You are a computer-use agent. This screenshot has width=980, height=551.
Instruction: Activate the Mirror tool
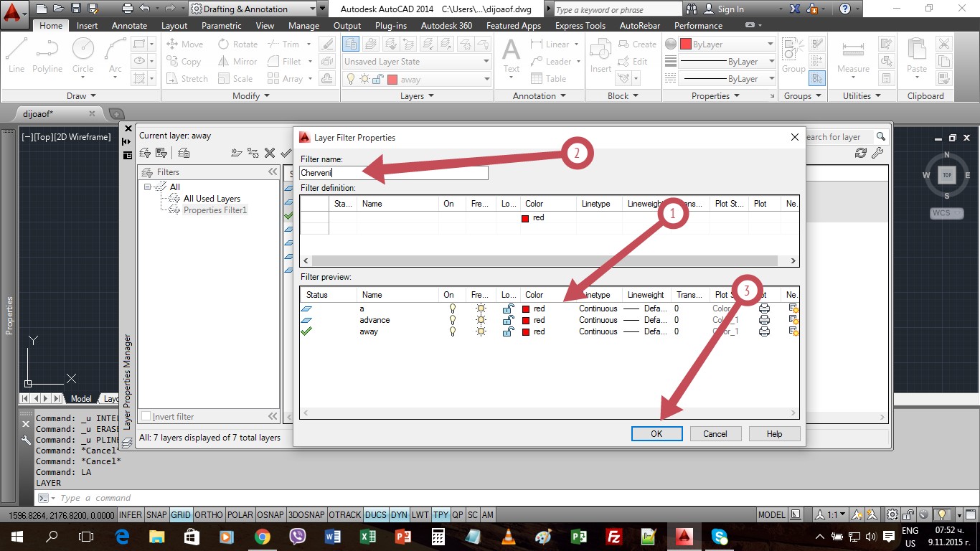tap(237, 62)
